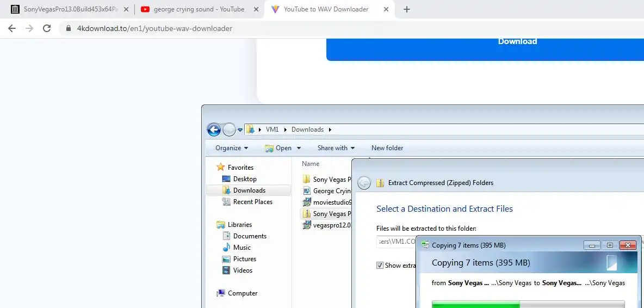Select the vegaspro12.0 installer file

pos(326,225)
